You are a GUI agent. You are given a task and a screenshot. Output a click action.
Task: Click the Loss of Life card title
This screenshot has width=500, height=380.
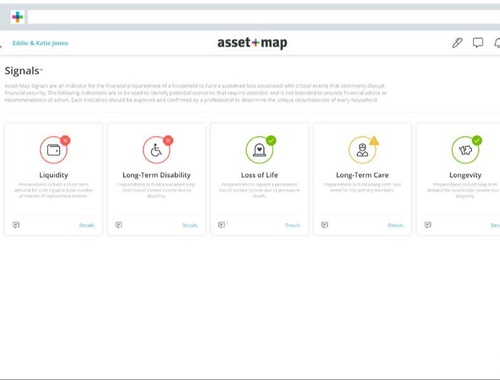pos(259,175)
